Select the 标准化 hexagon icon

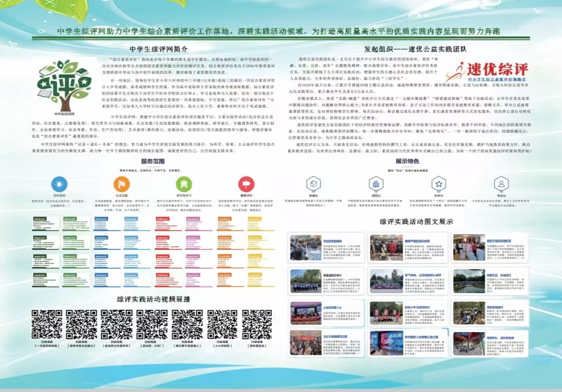(313, 184)
